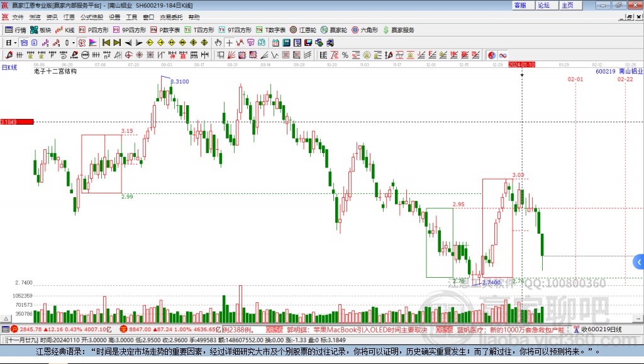Open the calculator icon
644x364 pixels.
(x=286, y=43)
